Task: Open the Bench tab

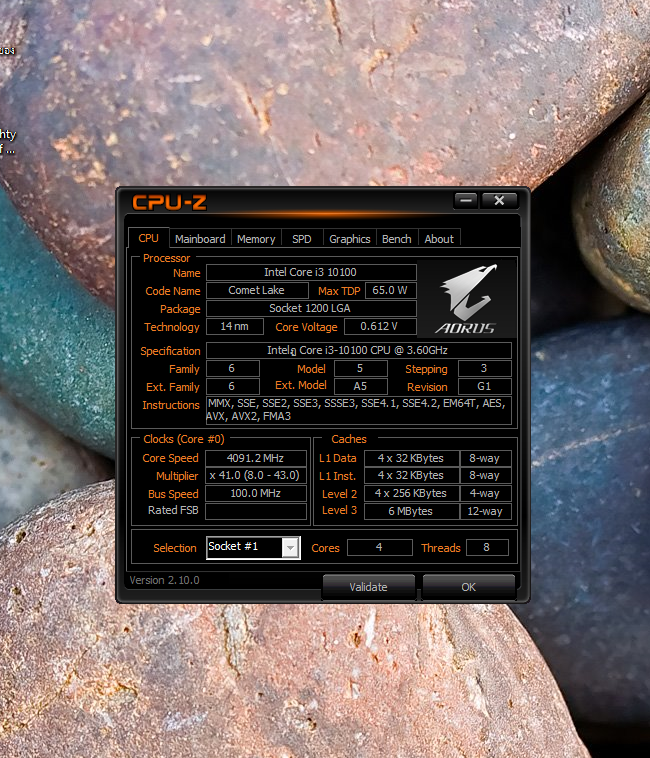Action: [x=397, y=239]
